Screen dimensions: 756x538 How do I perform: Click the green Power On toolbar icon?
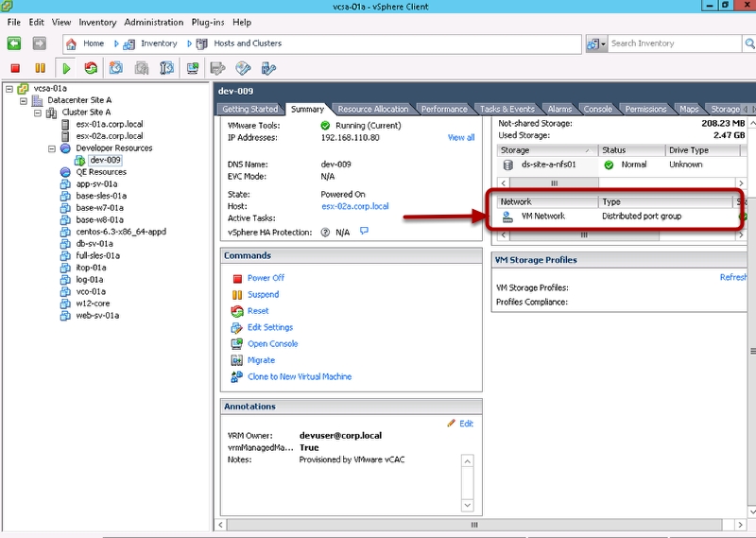[x=66, y=68]
